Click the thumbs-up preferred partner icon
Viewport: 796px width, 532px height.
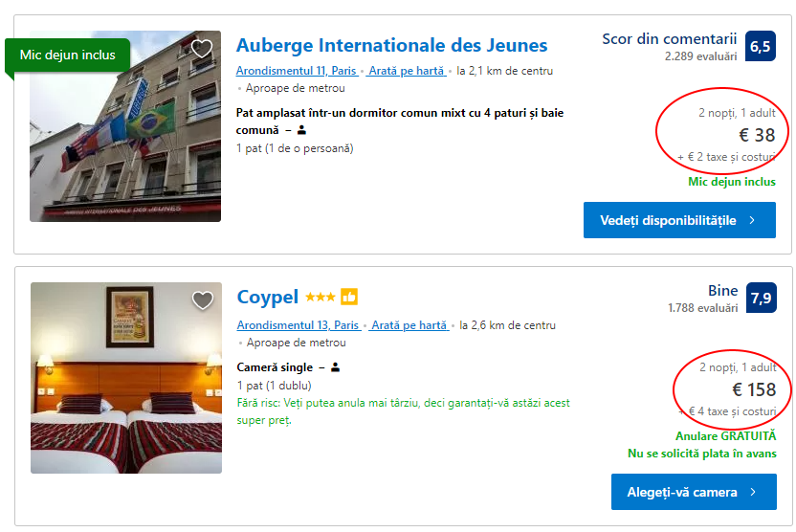[x=349, y=298]
